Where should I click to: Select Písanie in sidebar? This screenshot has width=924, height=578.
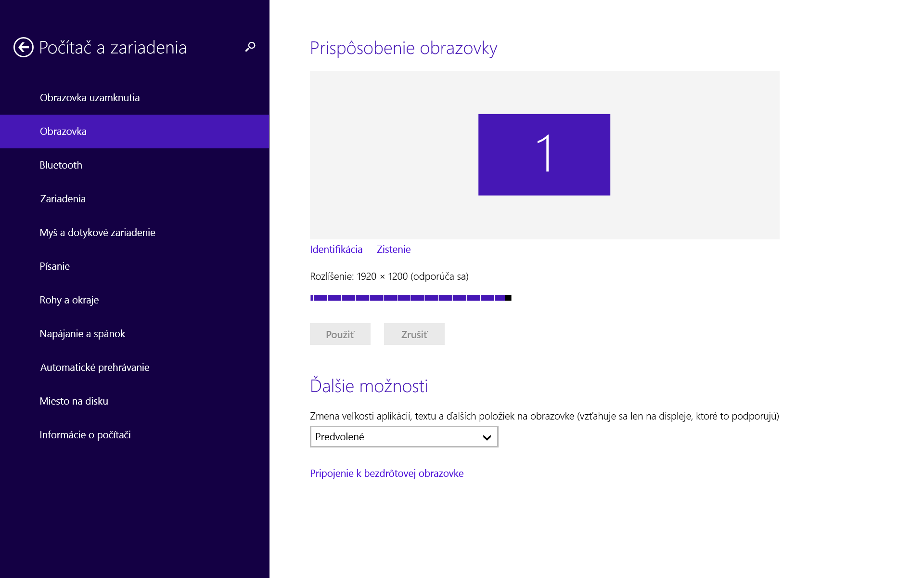134,266
